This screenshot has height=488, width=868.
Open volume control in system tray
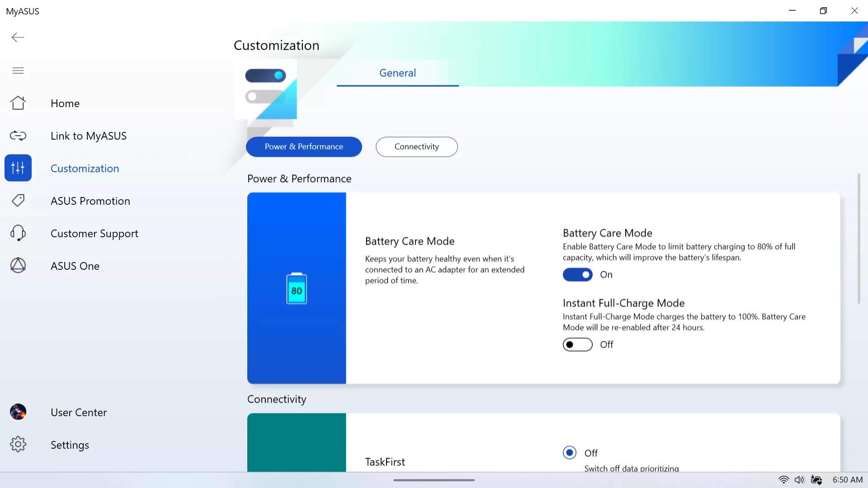coord(799,480)
